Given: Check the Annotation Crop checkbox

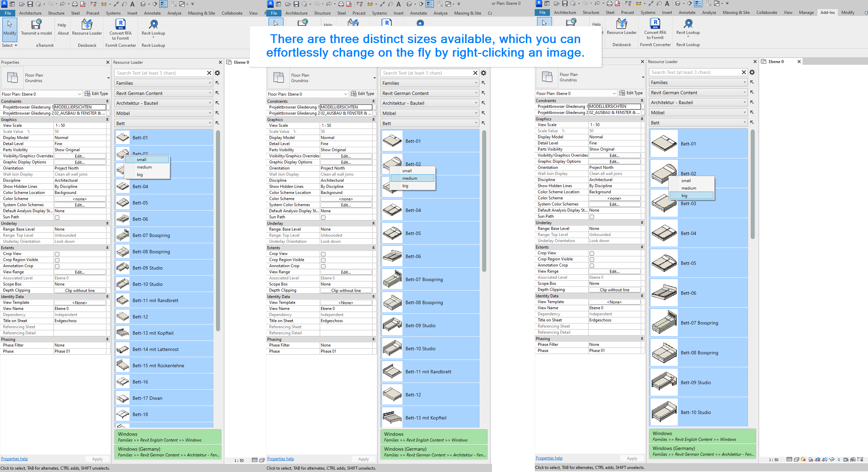Looking at the screenshot, I should (57, 266).
